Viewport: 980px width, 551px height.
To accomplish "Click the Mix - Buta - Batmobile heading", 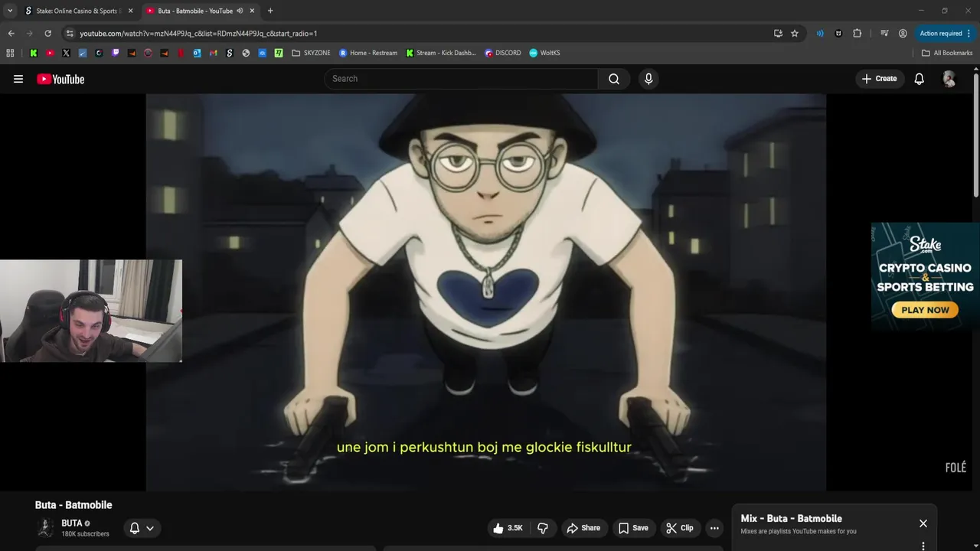I will tap(791, 518).
